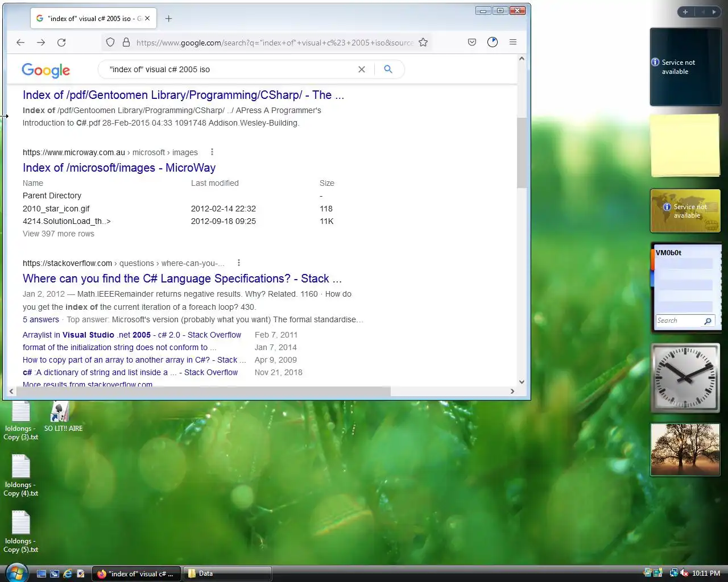Click the scroll-down arrow of the page scrollbar
728x582 pixels.
[522, 382]
